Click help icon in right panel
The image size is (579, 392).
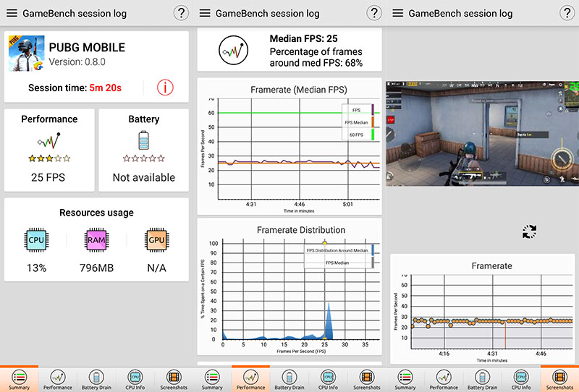tap(567, 13)
